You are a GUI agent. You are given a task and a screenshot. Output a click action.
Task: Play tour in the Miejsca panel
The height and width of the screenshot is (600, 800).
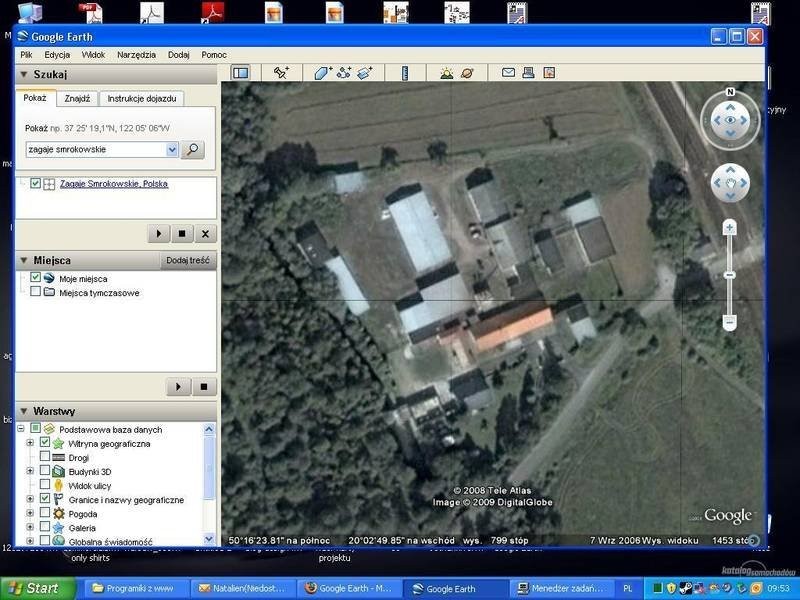click(x=179, y=387)
